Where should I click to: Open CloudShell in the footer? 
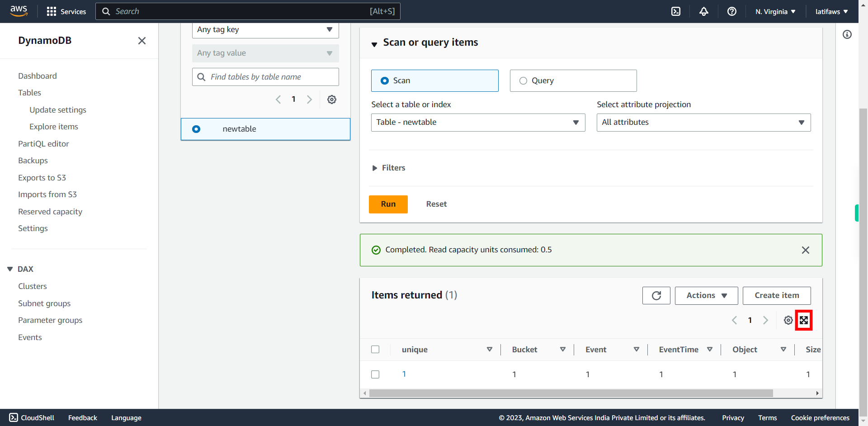(32, 418)
